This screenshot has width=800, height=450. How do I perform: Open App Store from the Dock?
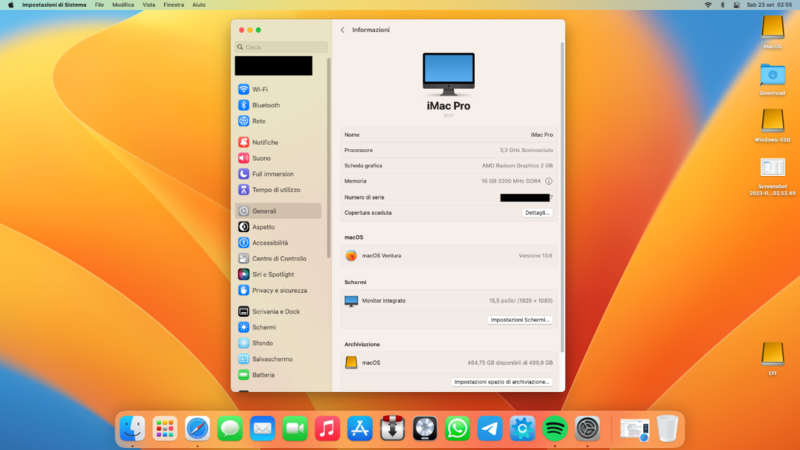click(360, 429)
